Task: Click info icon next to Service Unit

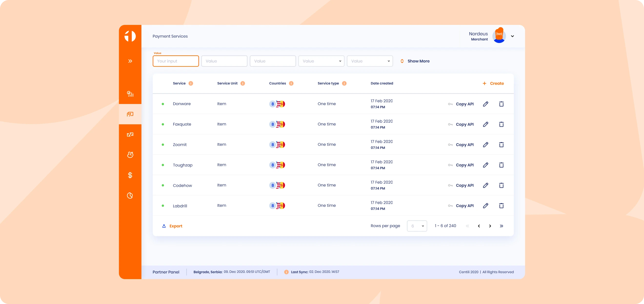Action: click(242, 83)
